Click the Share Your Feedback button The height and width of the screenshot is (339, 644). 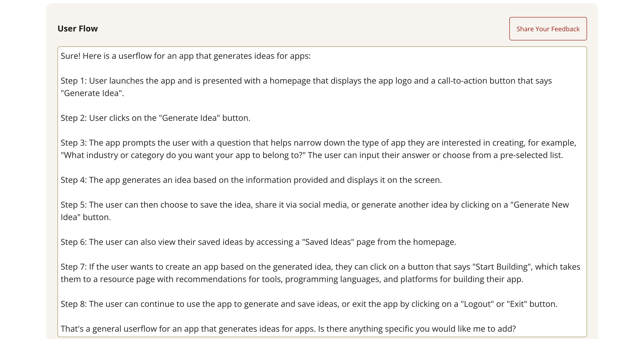548,29
